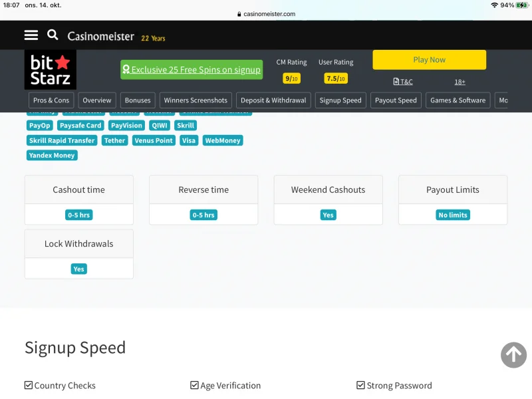Click the Signup Speed heading
The image size is (532, 399).
point(75,348)
